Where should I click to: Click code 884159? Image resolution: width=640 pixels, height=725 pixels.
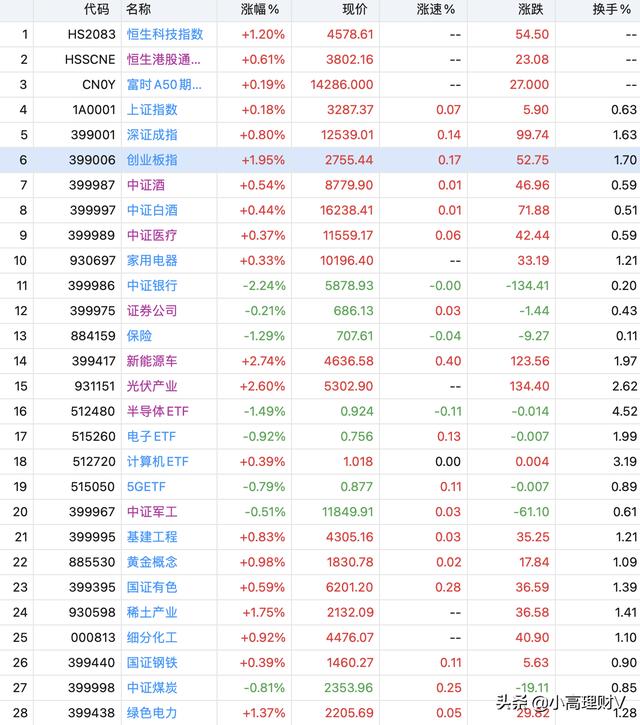(93, 336)
